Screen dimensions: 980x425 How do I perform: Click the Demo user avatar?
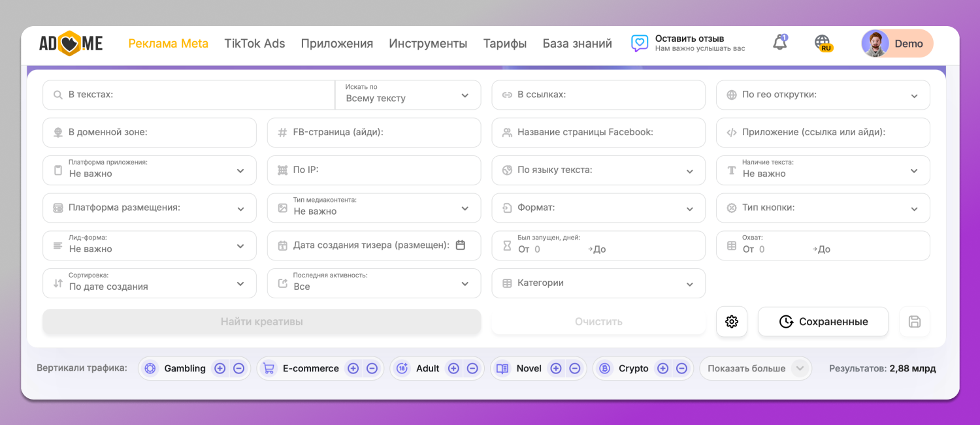875,44
